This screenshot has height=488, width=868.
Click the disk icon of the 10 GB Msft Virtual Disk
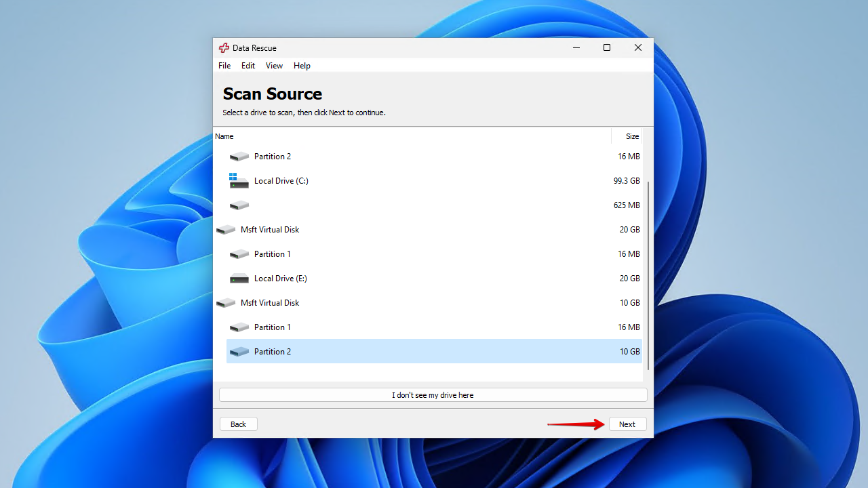click(x=225, y=303)
